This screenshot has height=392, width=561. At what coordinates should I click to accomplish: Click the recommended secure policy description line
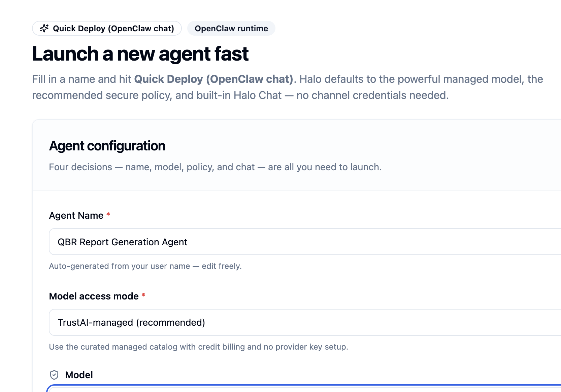pyautogui.click(x=240, y=95)
